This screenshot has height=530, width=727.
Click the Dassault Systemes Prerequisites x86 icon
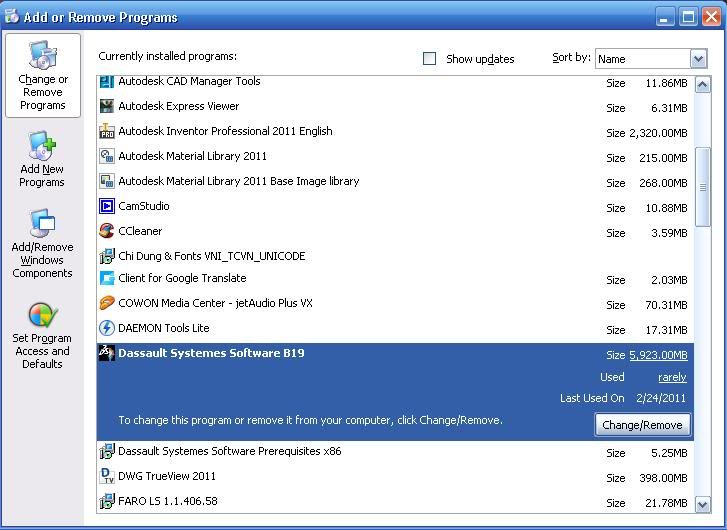(x=107, y=451)
